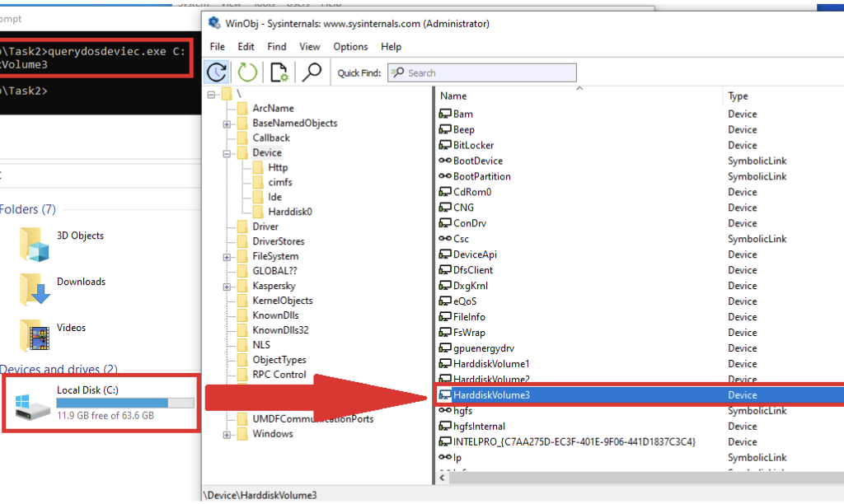
Task: Click the BootDevice symbolic link icon
Action: click(445, 161)
